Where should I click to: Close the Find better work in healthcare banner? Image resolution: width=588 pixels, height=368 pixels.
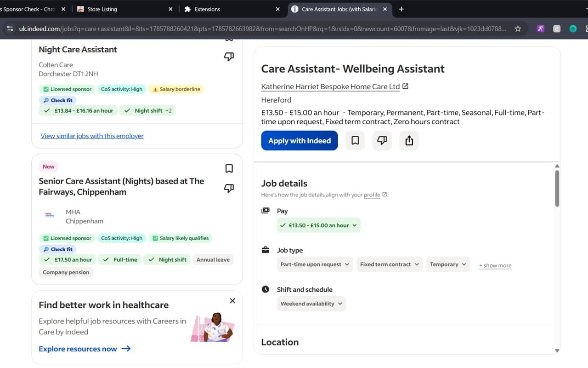[232, 300]
